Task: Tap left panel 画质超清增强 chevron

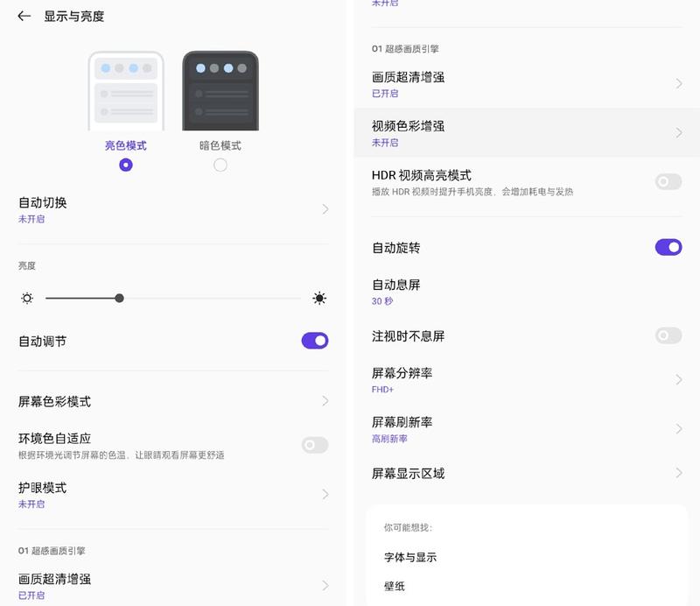Action: click(x=325, y=586)
